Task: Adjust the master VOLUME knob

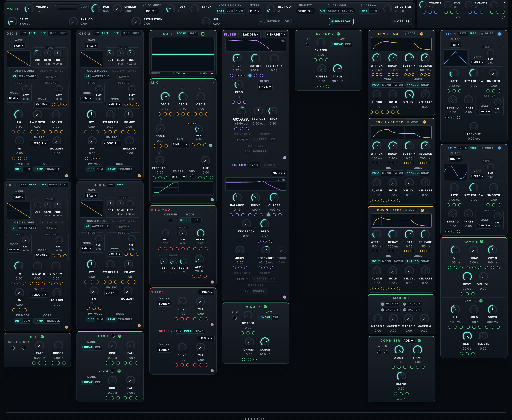Action: [x=29, y=9]
